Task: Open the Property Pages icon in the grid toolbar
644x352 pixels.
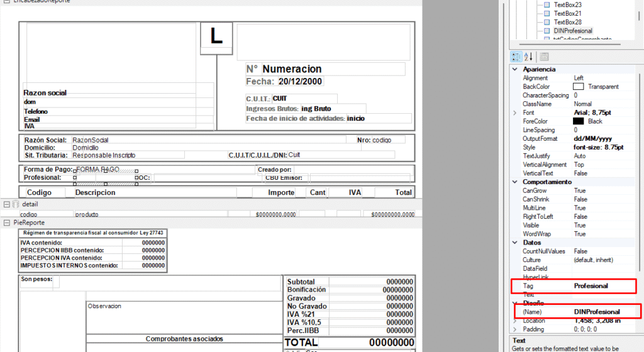Action: [x=544, y=57]
